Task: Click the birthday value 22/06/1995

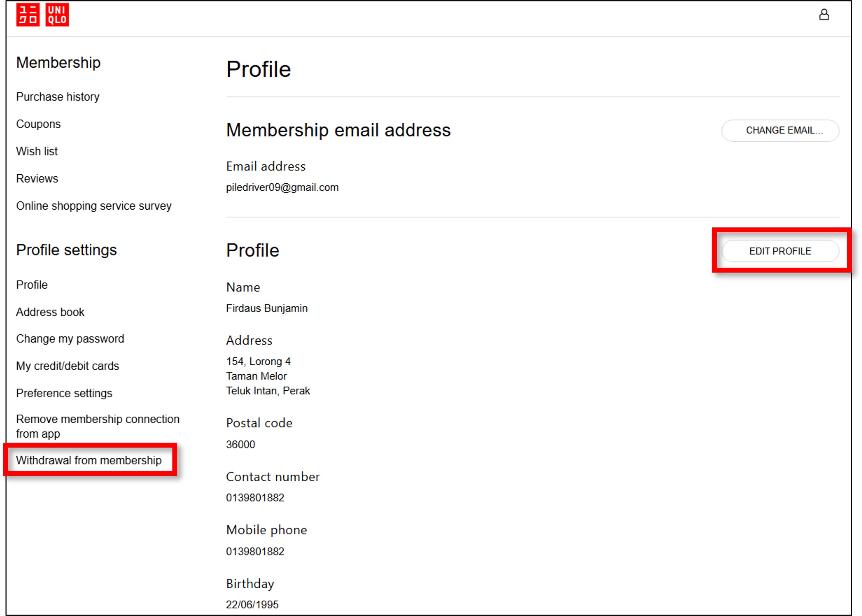Action: coord(252,605)
